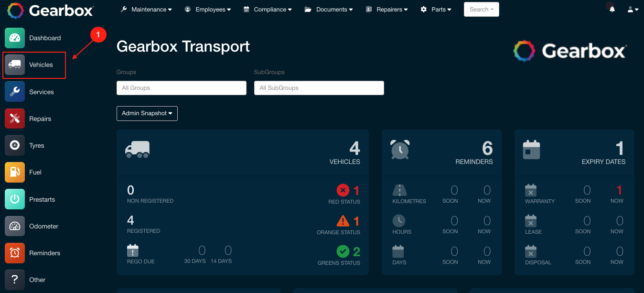Open the All SubGroups selector
644x293 pixels.
click(x=319, y=88)
